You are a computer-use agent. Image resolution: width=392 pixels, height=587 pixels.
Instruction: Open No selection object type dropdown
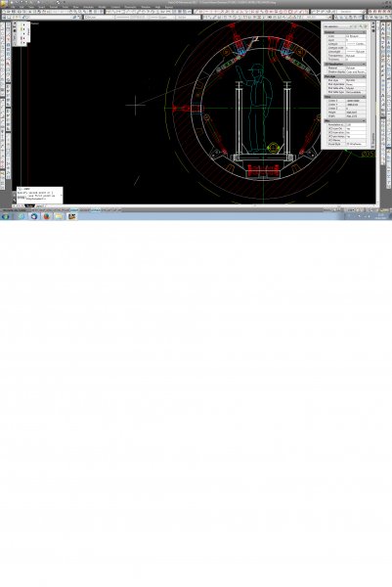(x=338, y=26)
